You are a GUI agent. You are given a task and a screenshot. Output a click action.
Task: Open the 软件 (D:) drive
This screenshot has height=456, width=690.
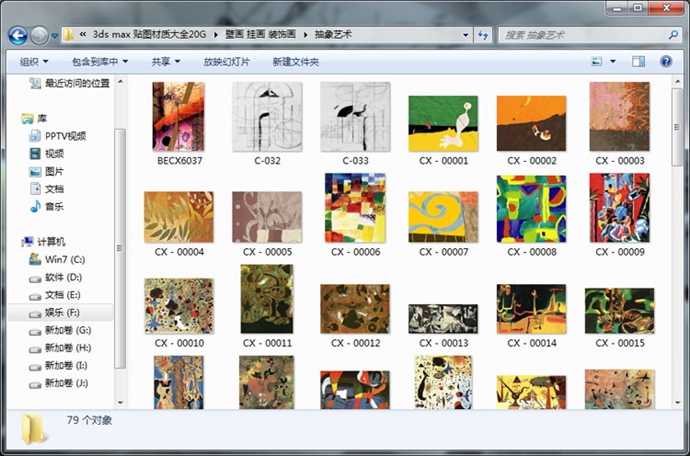55,277
